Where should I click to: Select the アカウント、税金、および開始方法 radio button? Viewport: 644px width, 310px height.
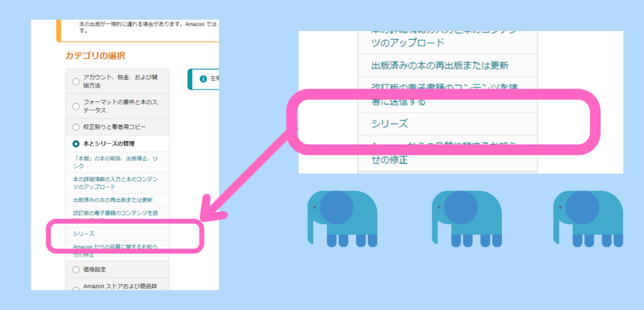click(76, 82)
